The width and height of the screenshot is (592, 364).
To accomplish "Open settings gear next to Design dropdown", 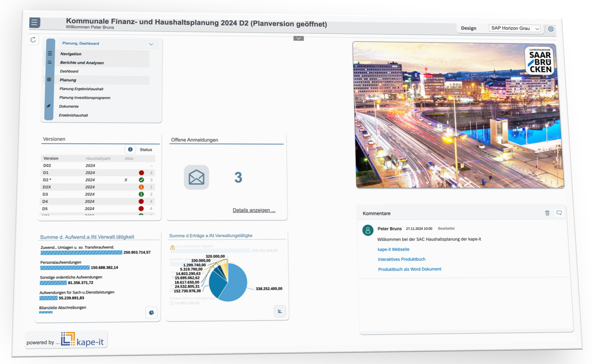I will pos(550,29).
